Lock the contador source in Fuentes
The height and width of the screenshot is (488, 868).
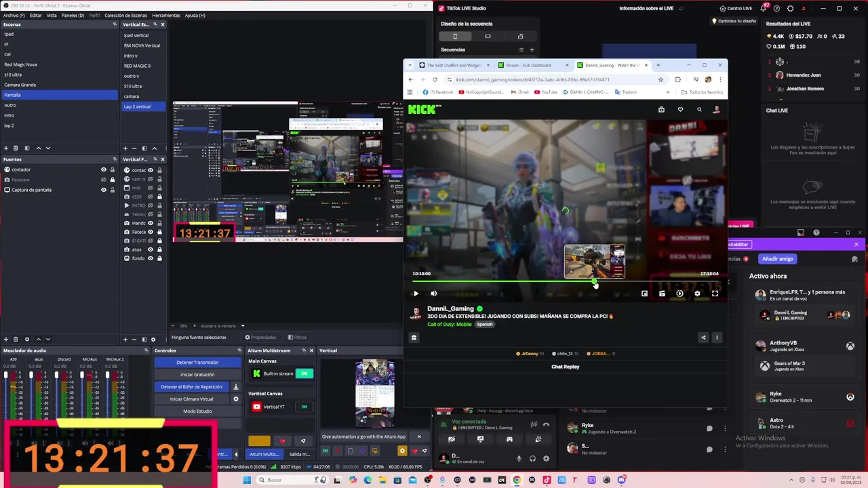113,169
